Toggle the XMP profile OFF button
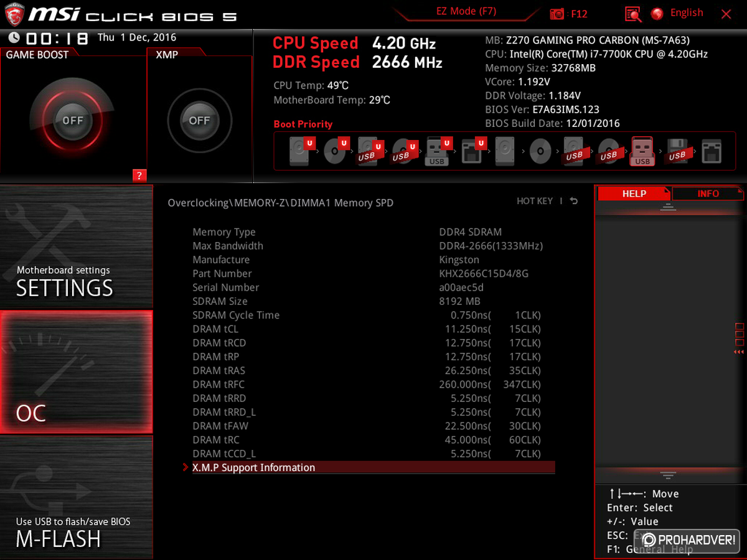Screen dimensions: 747x560 tap(199, 121)
